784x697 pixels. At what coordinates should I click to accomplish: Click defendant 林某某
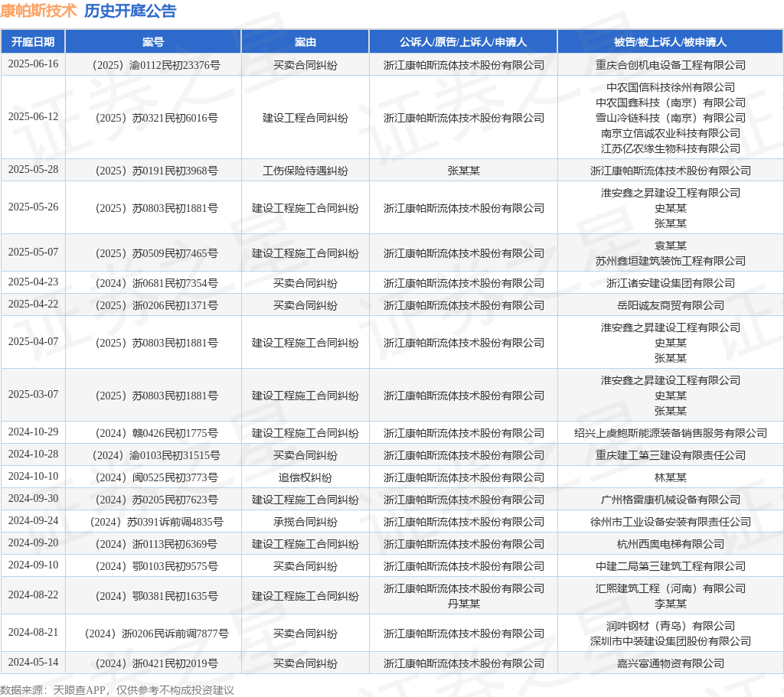(x=671, y=477)
